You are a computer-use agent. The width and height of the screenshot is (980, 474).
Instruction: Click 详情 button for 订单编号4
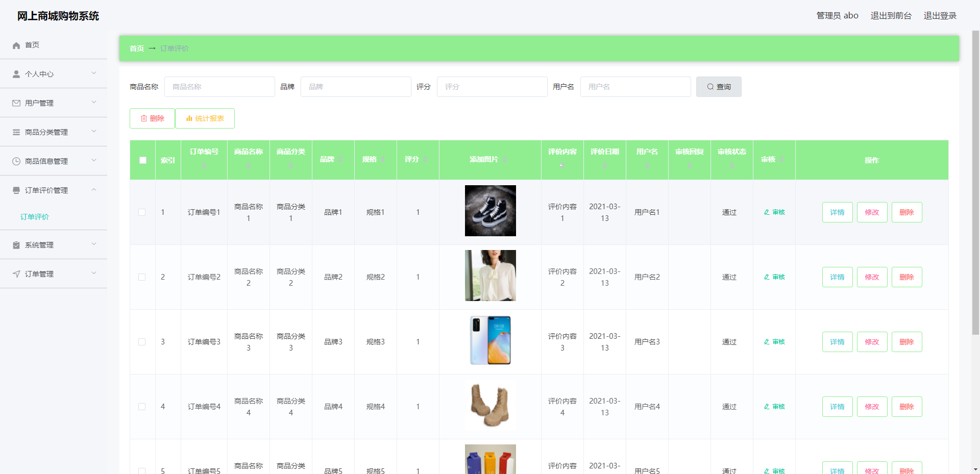click(x=837, y=407)
